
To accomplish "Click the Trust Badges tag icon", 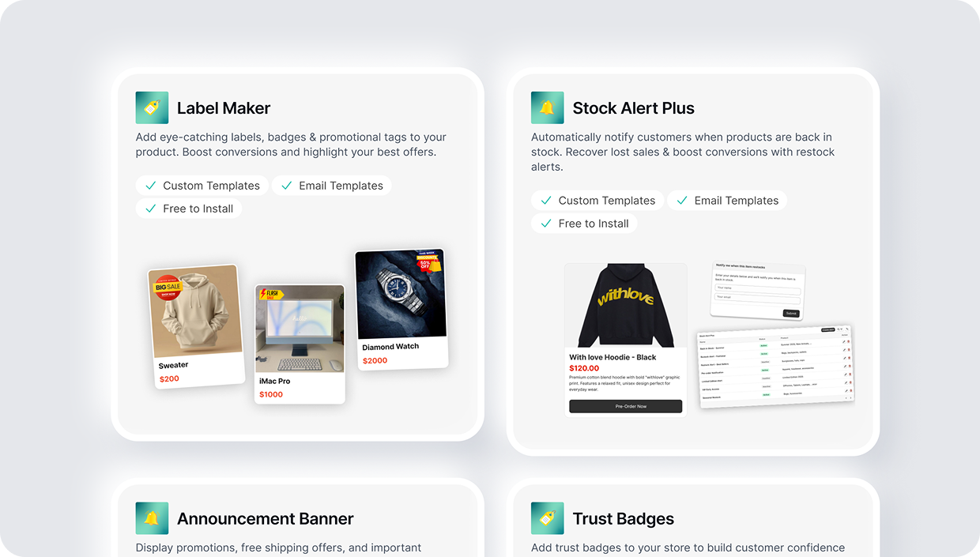I will click(547, 518).
